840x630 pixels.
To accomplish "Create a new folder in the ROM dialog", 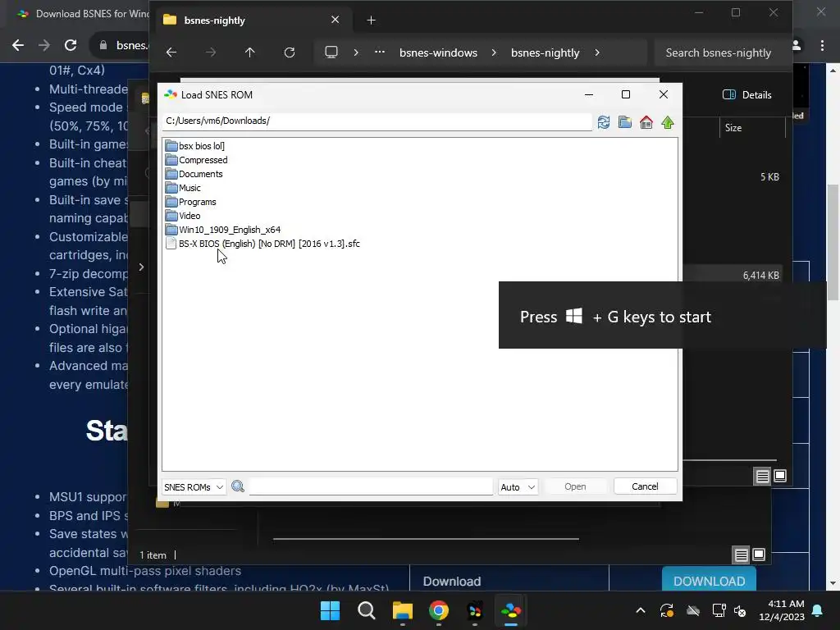I will (624, 123).
